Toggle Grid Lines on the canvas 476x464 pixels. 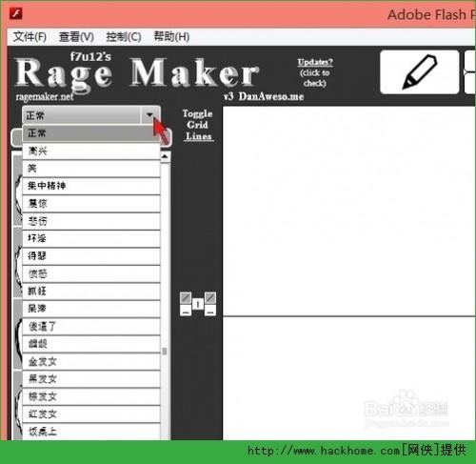tap(198, 125)
